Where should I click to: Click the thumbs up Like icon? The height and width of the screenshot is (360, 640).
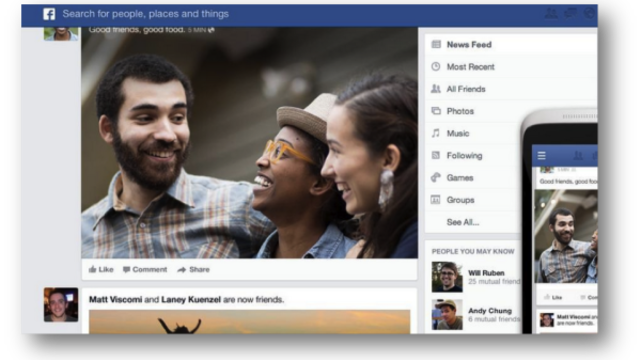point(93,269)
